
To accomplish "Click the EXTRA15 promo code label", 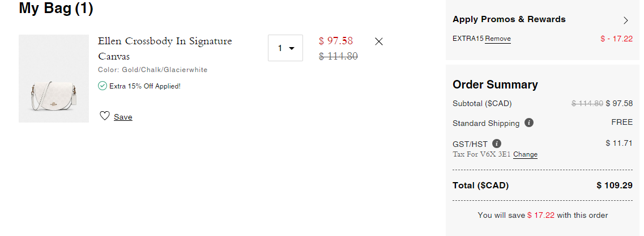I will (x=468, y=39).
